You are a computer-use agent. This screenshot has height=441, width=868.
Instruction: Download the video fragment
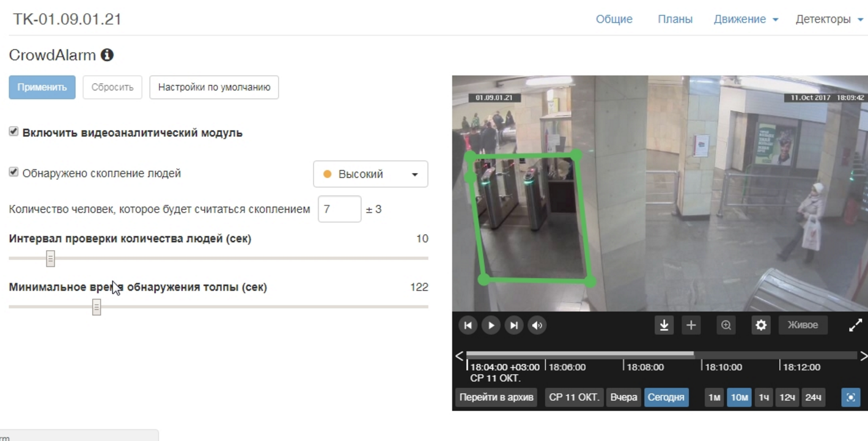pos(664,325)
